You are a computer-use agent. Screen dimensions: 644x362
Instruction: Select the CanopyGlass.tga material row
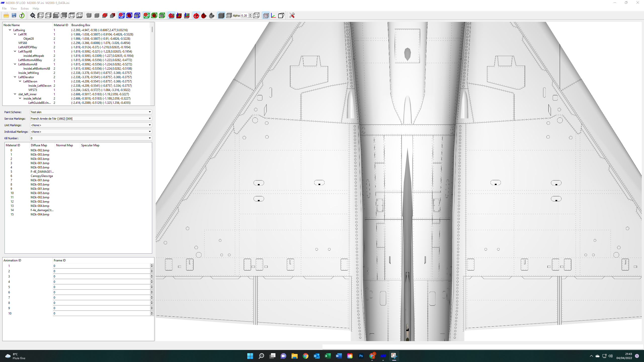click(x=42, y=176)
